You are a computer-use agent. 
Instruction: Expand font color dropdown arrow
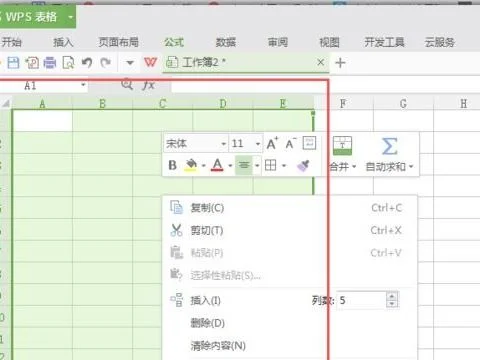click(230, 166)
